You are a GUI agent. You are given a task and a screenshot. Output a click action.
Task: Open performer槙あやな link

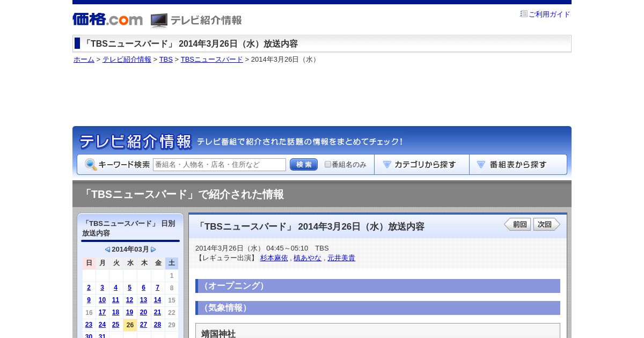pos(308,258)
